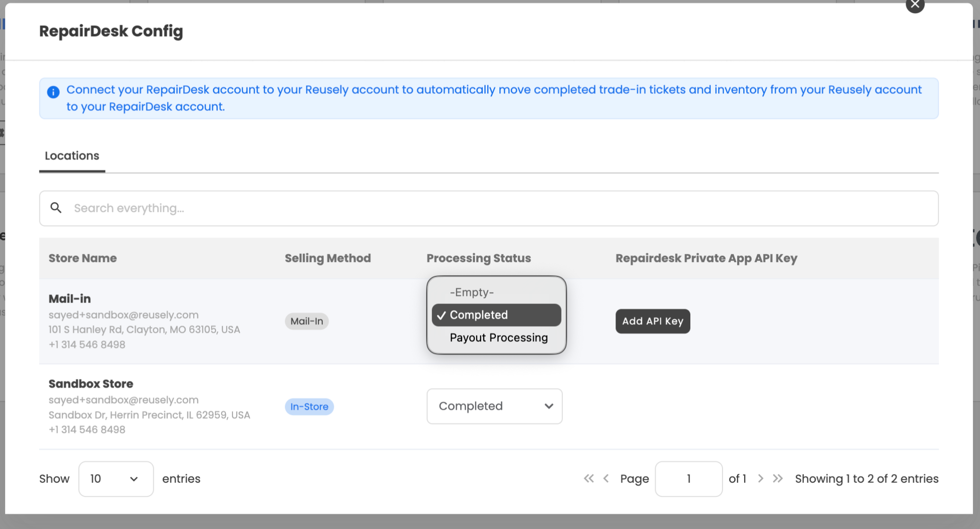Screen dimensions: 980x529
Task: Click the Sandbox Store name
Action: tap(91, 384)
